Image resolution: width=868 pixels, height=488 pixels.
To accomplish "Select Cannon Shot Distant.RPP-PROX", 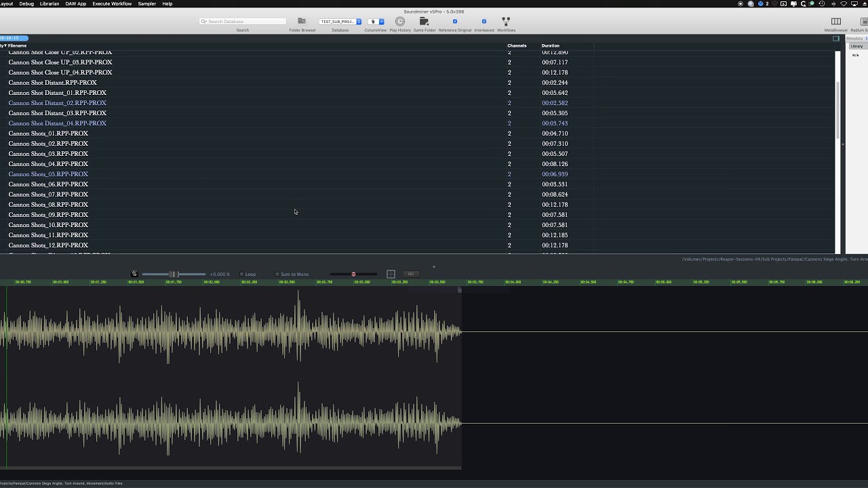I will 53,83.
